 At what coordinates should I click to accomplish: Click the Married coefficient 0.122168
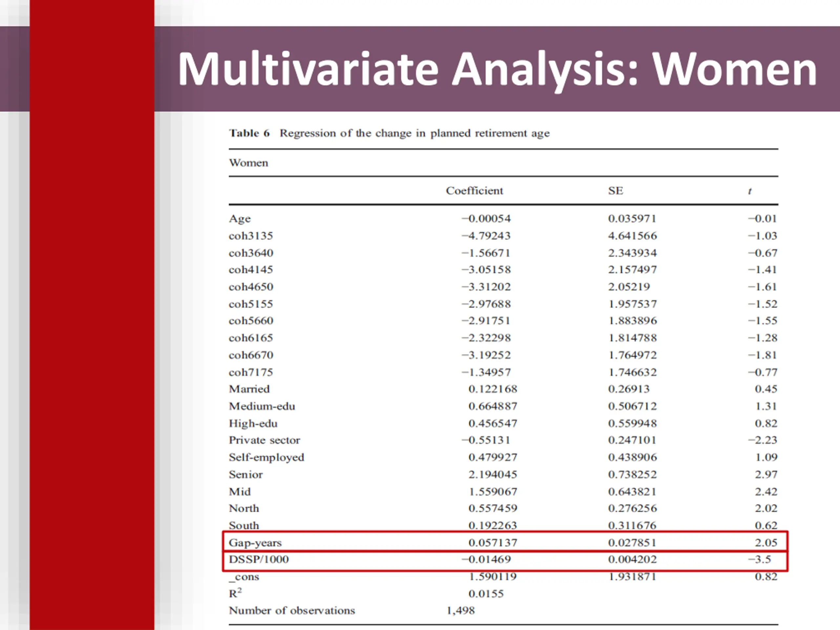coord(493,389)
